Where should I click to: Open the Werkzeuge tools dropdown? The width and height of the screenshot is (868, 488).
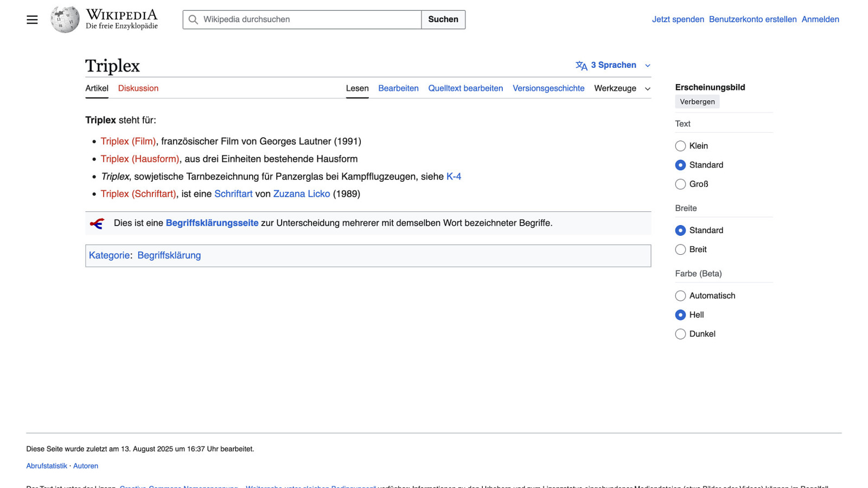tap(622, 88)
